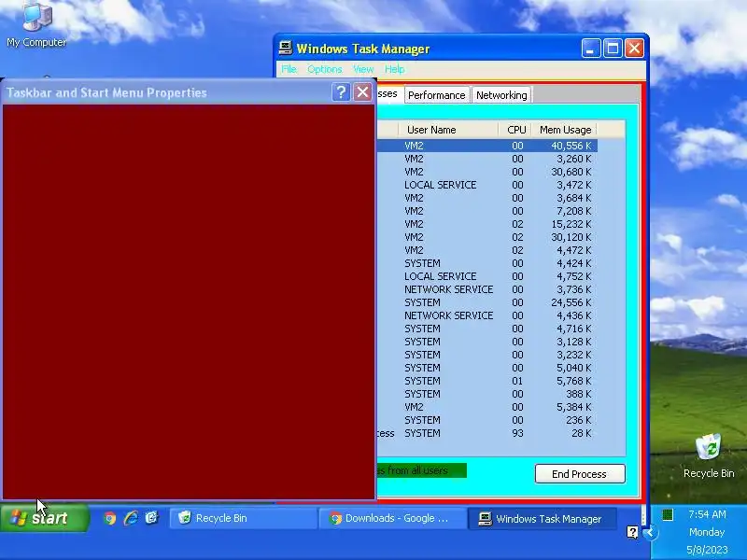Select the Recycle Bin desktop icon

click(709, 455)
